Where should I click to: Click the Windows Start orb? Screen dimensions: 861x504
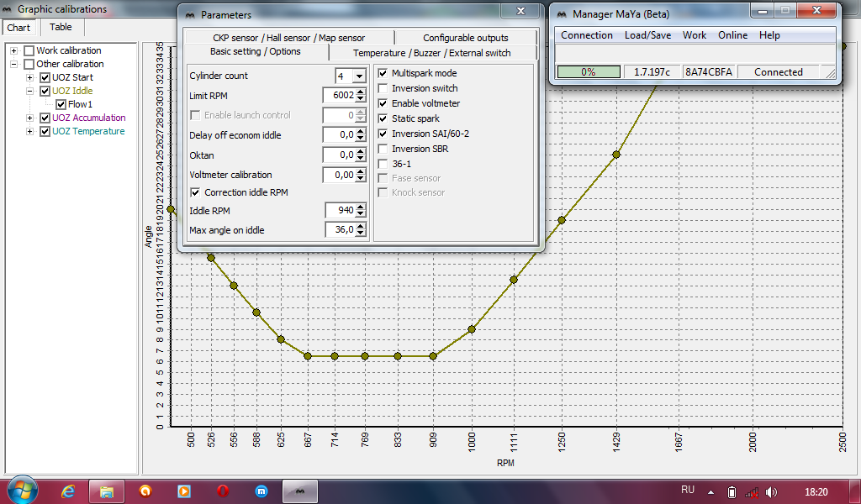(x=22, y=490)
